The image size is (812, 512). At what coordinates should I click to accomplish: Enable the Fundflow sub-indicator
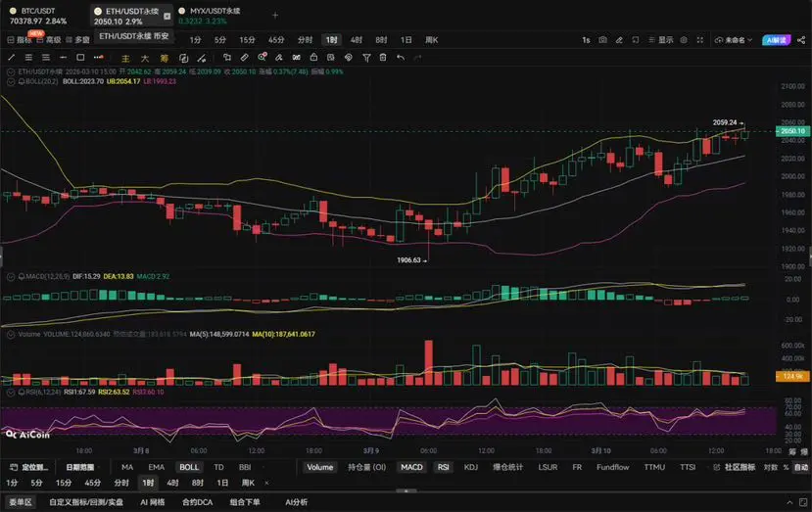(x=612, y=467)
